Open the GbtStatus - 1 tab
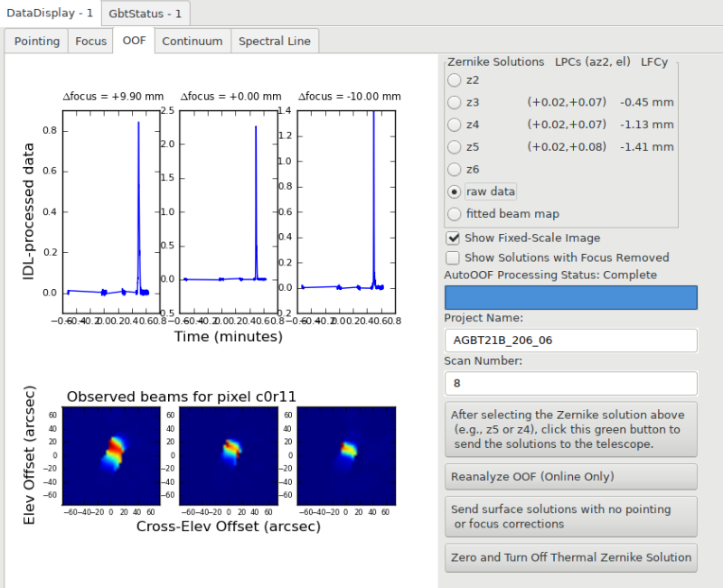This screenshot has width=723, height=588. (146, 14)
